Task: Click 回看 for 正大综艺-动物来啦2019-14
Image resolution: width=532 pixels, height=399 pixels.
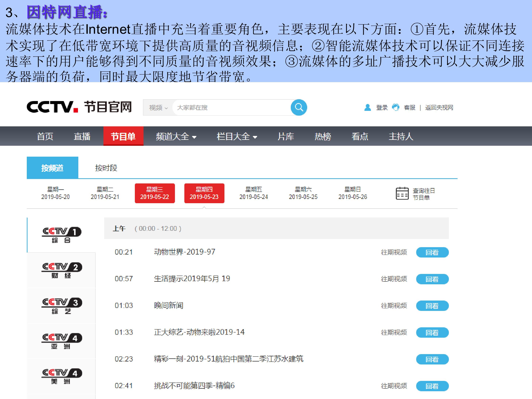Action: [x=432, y=333]
